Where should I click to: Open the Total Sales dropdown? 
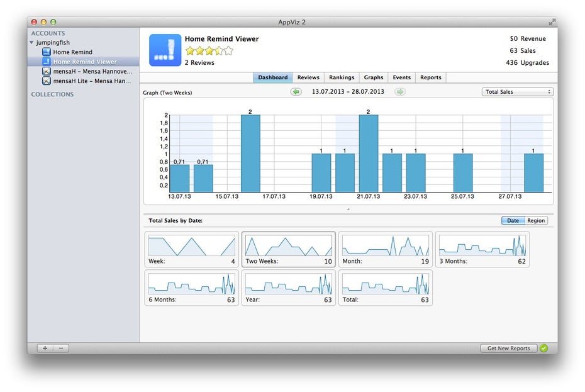[517, 91]
